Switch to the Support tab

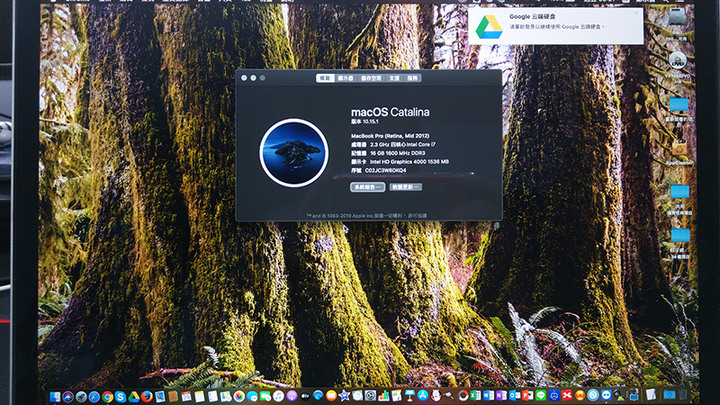coord(394,78)
